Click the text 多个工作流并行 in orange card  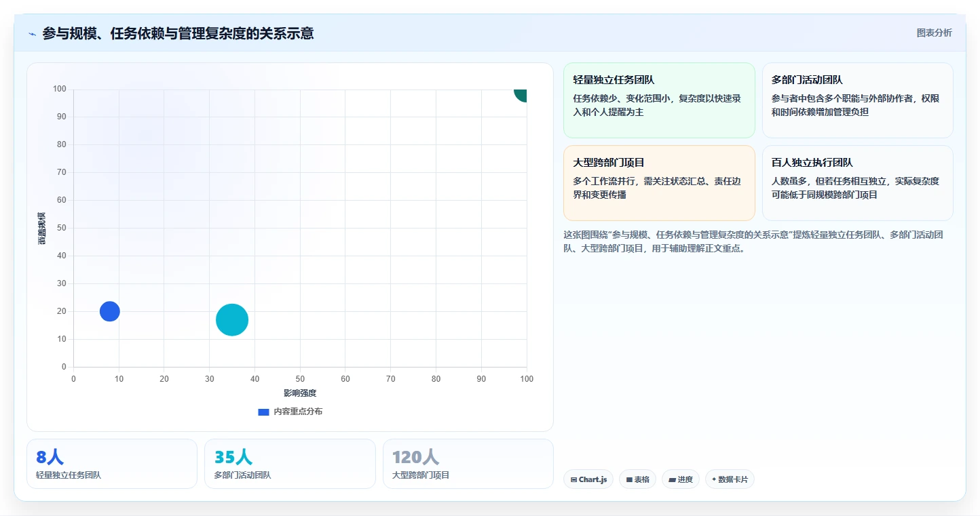pyautogui.click(x=604, y=181)
